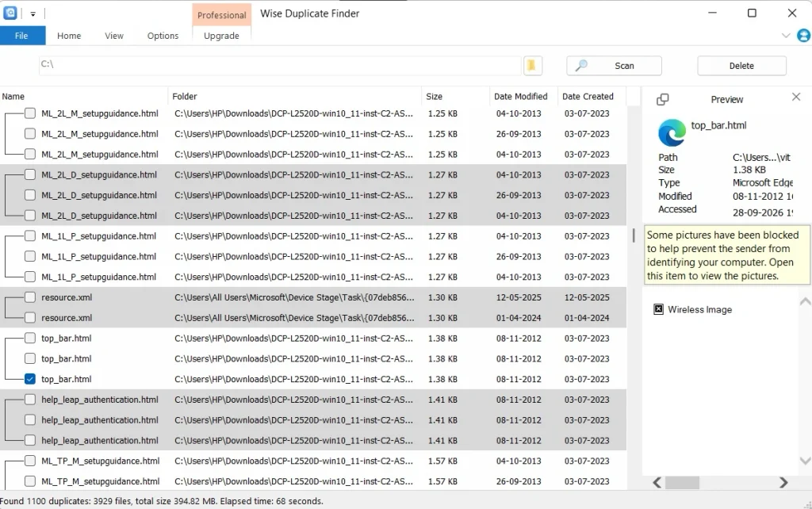Browse folders with the yellow folder icon
Screen dimensions: 812x509
click(532, 65)
